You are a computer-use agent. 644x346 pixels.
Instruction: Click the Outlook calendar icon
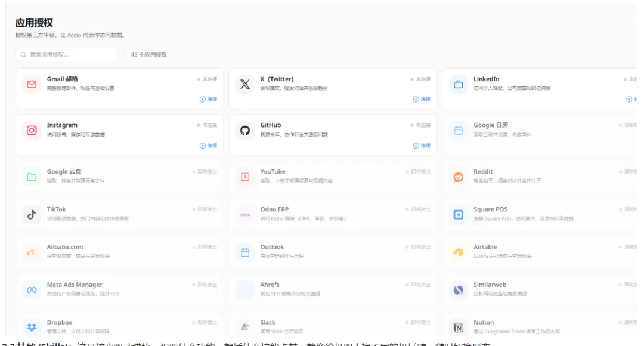(x=245, y=252)
